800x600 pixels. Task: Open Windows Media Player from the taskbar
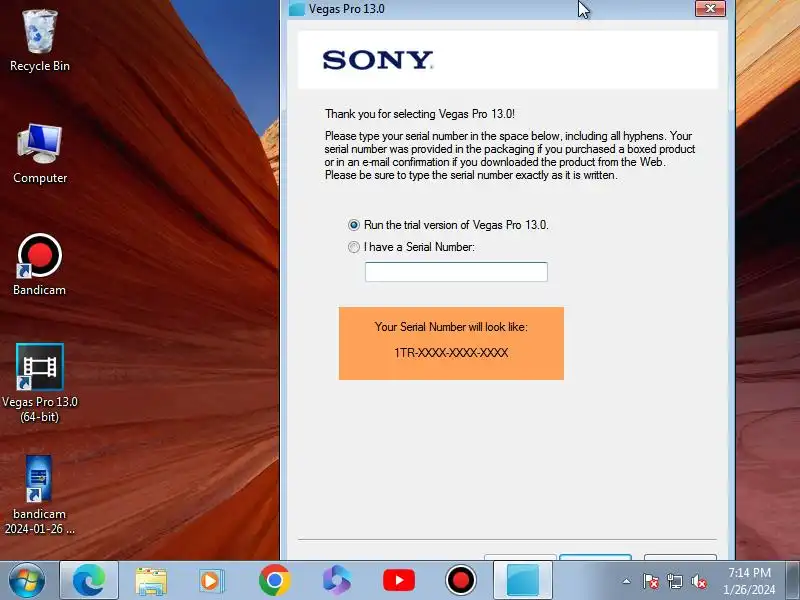tap(211, 581)
